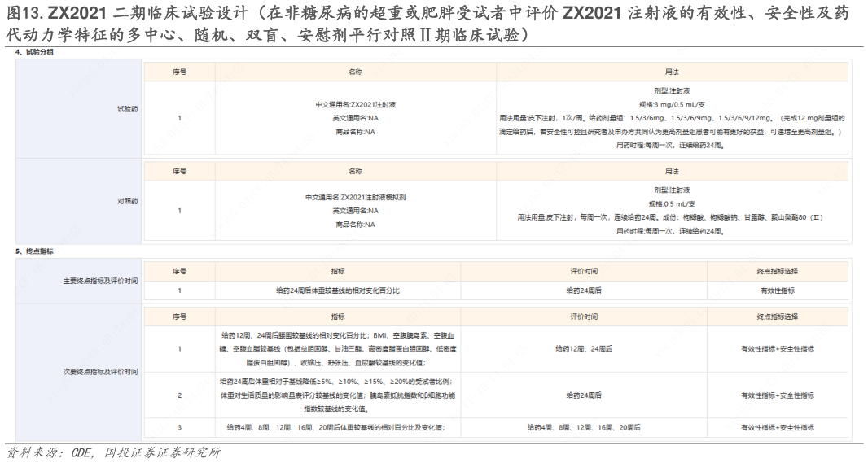Click the '名称' header in the 对照药 table
868x463 pixels.
click(x=355, y=172)
